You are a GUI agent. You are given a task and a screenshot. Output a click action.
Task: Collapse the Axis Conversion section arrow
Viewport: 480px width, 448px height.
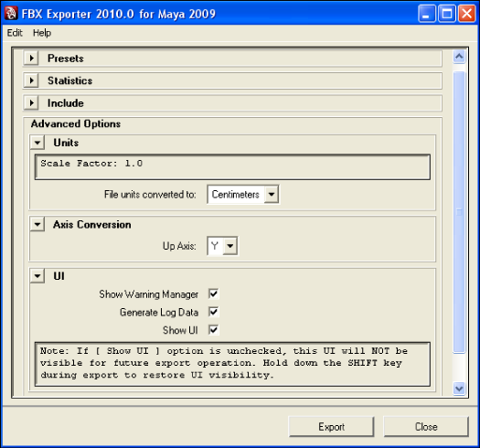37,225
